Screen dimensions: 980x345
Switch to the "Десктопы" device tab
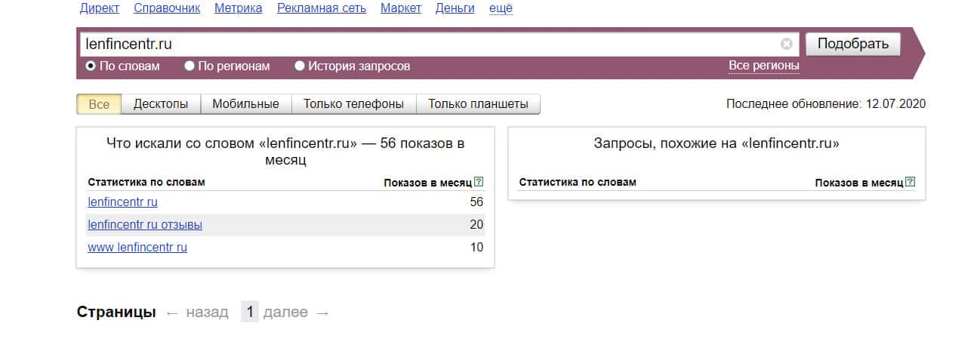[161, 104]
